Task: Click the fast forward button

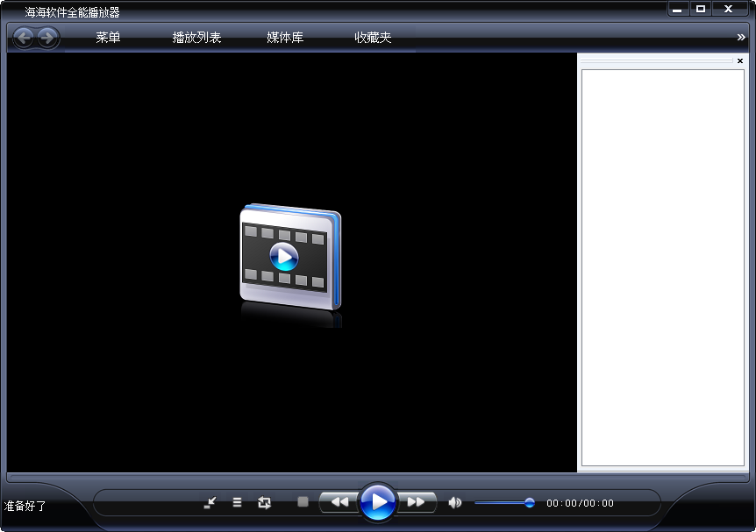Action: coord(417,502)
